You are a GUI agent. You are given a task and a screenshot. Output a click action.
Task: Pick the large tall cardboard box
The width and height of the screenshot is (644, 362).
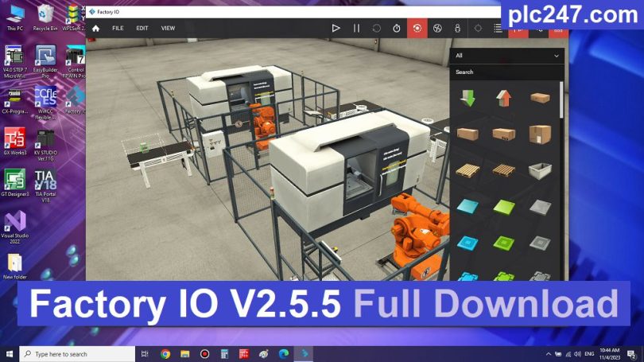[x=540, y=134]
